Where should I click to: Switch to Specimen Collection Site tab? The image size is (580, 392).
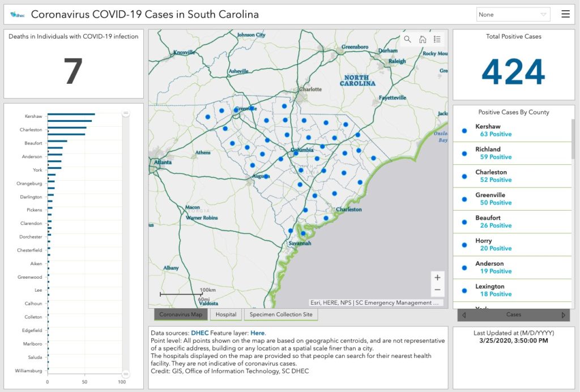tap(281, 314)
